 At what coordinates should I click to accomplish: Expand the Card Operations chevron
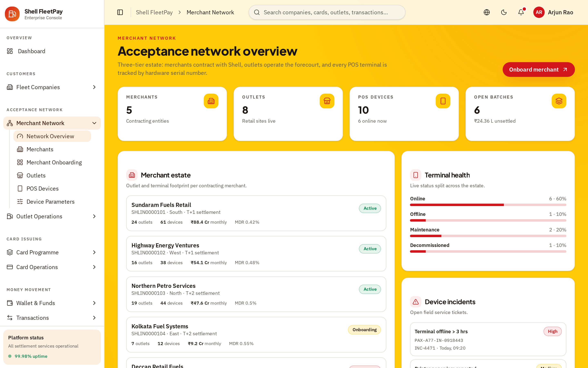point(94,267)
